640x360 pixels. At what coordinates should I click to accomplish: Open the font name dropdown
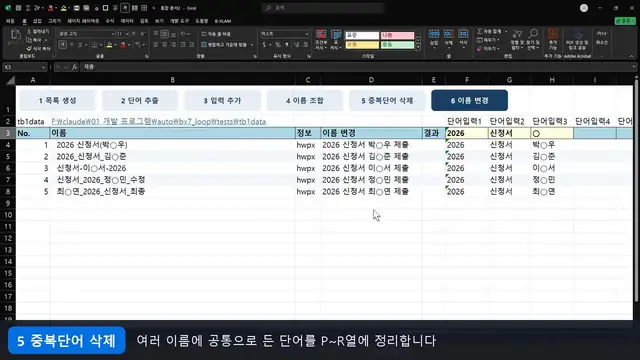pos(113,34)
